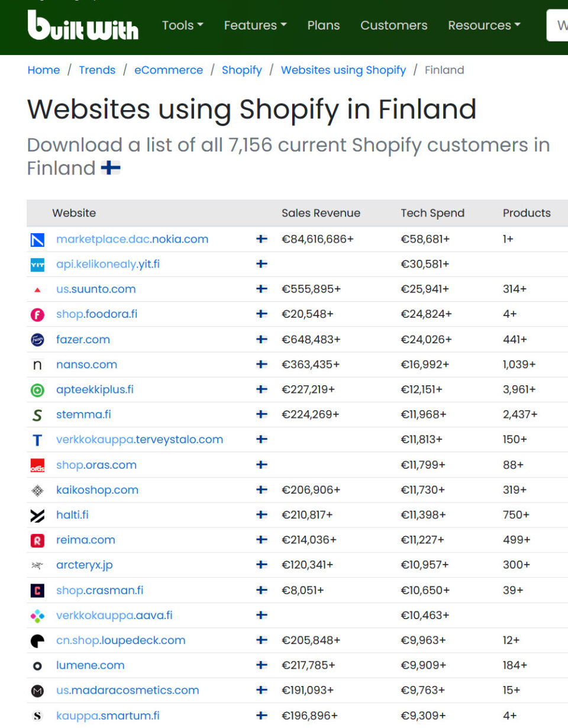Expand the Features dropdown menu
The width and height of the screenshot is (568, 728).
(x=256, y=25)
